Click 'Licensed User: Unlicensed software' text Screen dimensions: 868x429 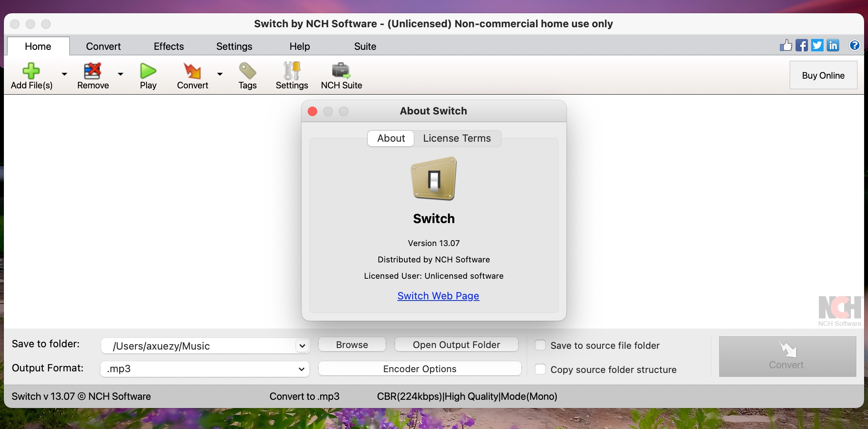coord(434,276)
